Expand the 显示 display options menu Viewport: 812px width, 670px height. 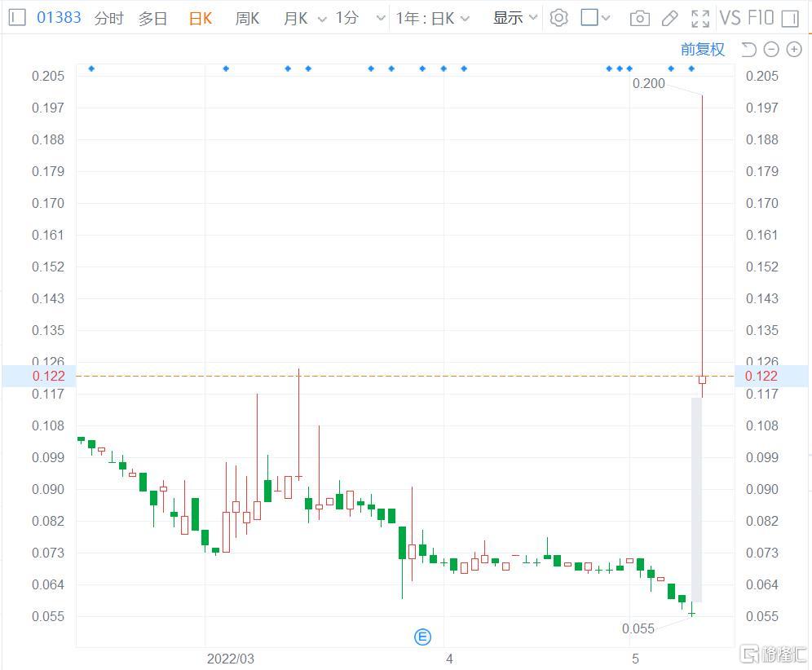point(514,18)
